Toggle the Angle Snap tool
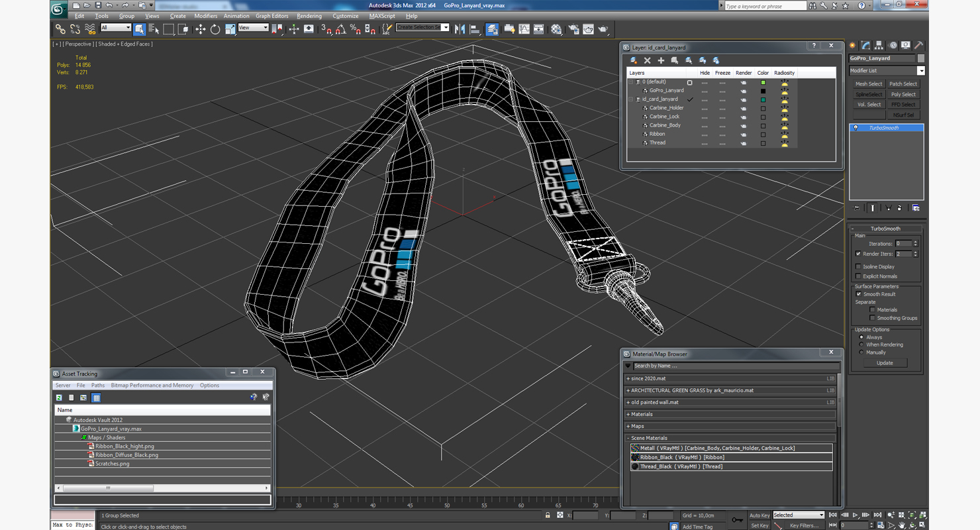Image resolution: width=980 pixels, height=530 pixels. 340,29
